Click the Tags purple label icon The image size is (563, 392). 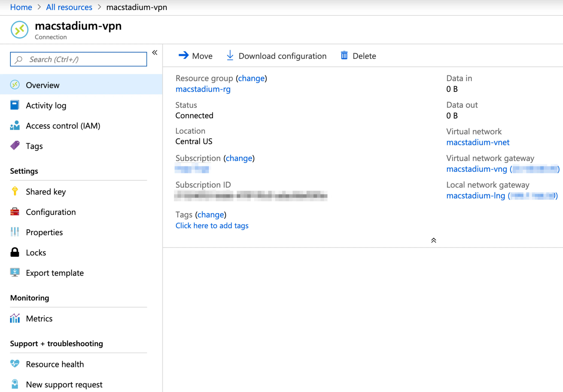(x=15, y=146)
